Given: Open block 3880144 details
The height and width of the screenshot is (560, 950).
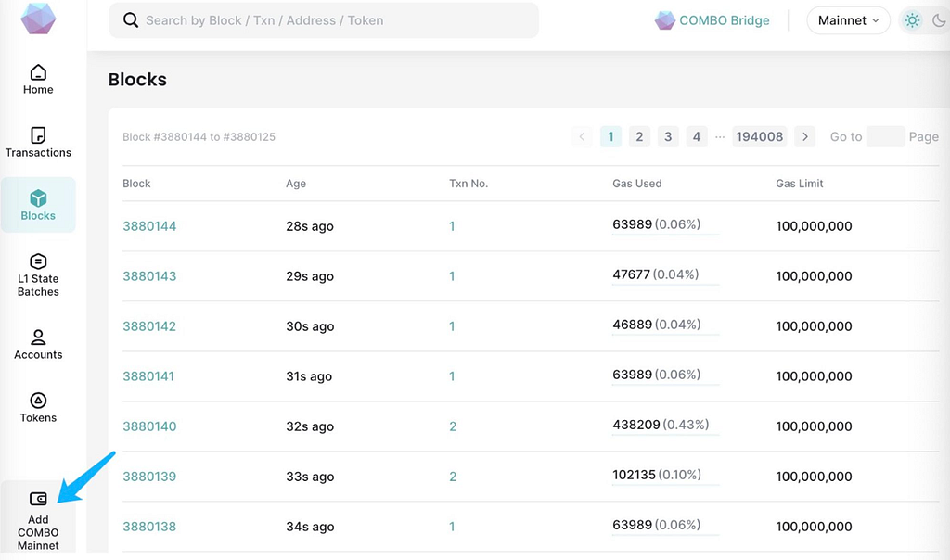Looking at the screenshot, I should (149, 226).
